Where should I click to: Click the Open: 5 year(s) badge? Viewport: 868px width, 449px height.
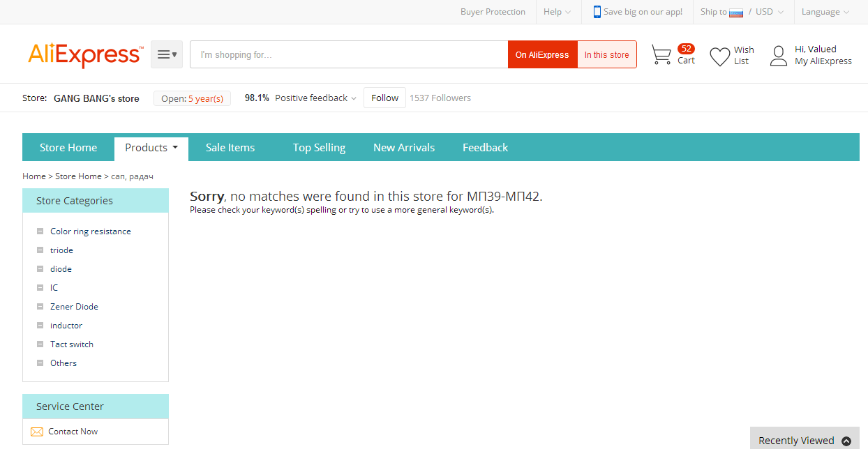192,98
